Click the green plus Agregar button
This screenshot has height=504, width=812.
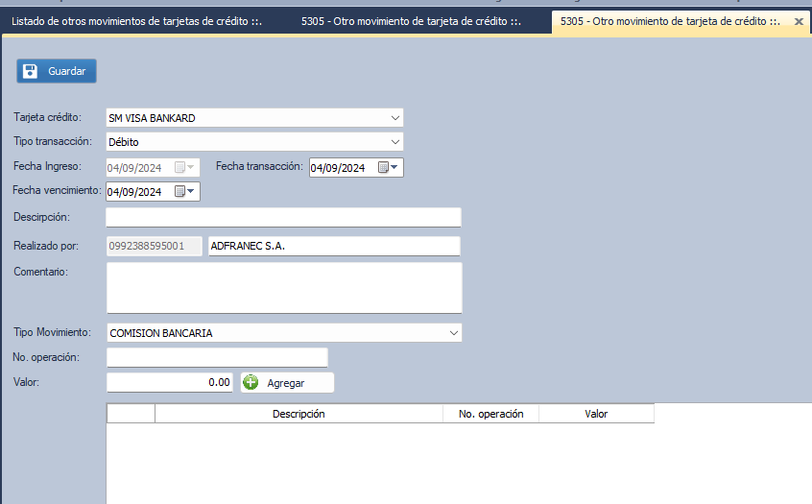[x=286, y=383]
